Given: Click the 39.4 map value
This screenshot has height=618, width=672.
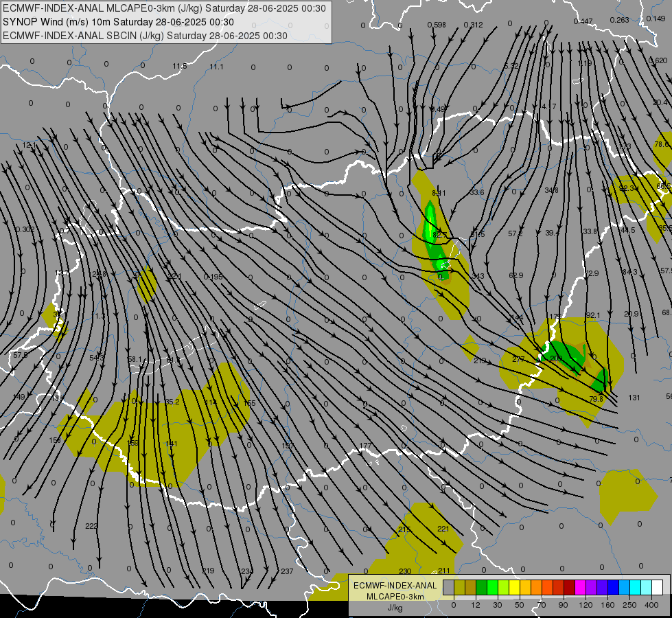Looking at the screenshot, I should coord(553,233).
